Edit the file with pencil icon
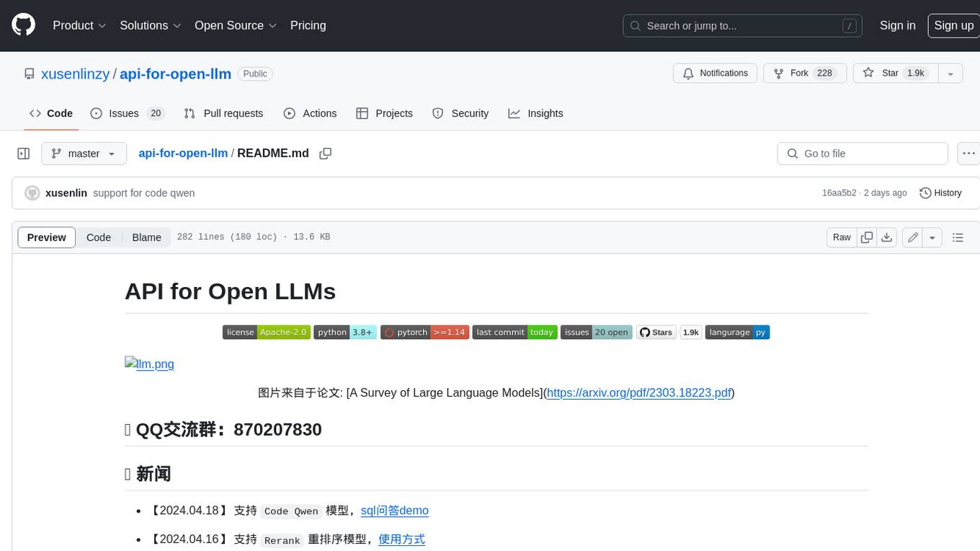 [913, 237]
